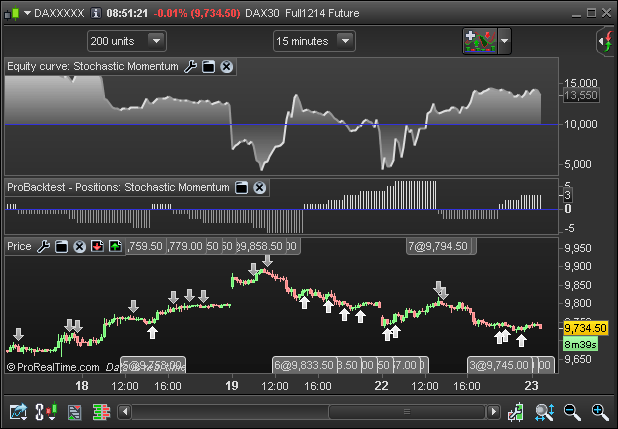Open the 15 minutes timeframe dropdown

coord(314,41)
